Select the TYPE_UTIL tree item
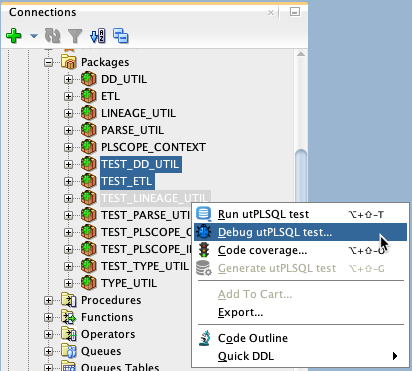The height and width of the screenshot is (371, 412). (x=129, y=283)
